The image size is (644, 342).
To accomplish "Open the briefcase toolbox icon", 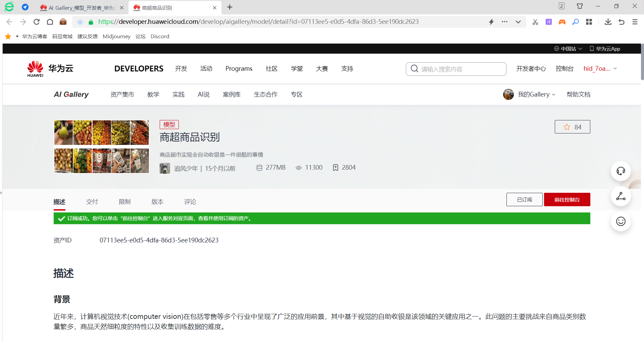I will pos(63,22).
